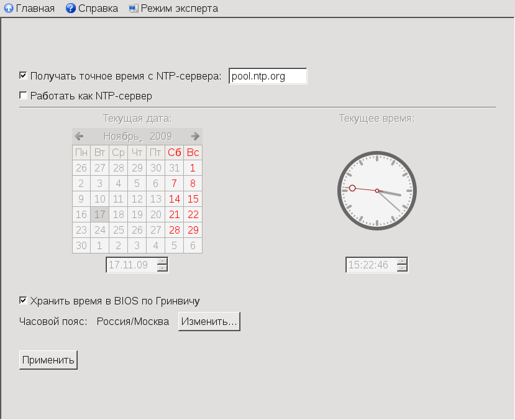515x420 pixels.
Task: Click the Справка help question-mark icon
Action: (x=71, y=9)
